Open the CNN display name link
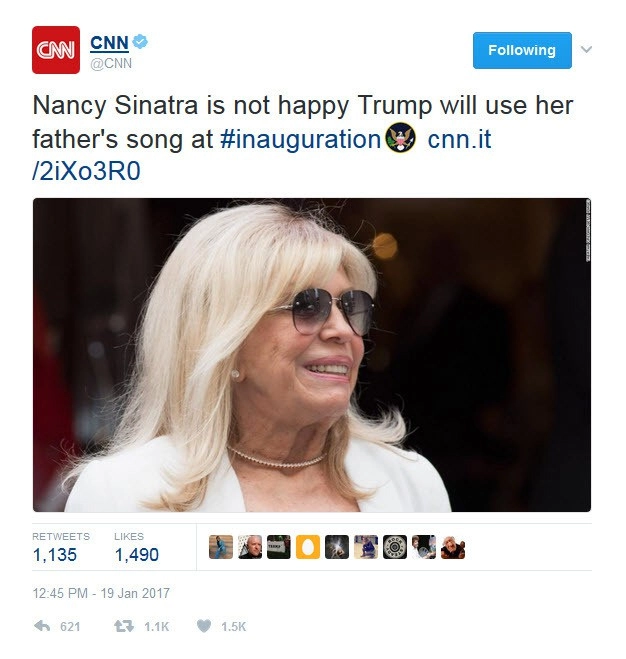Viewport: 626px width, 659px height. pyautogui.click(x=109, y=42)
